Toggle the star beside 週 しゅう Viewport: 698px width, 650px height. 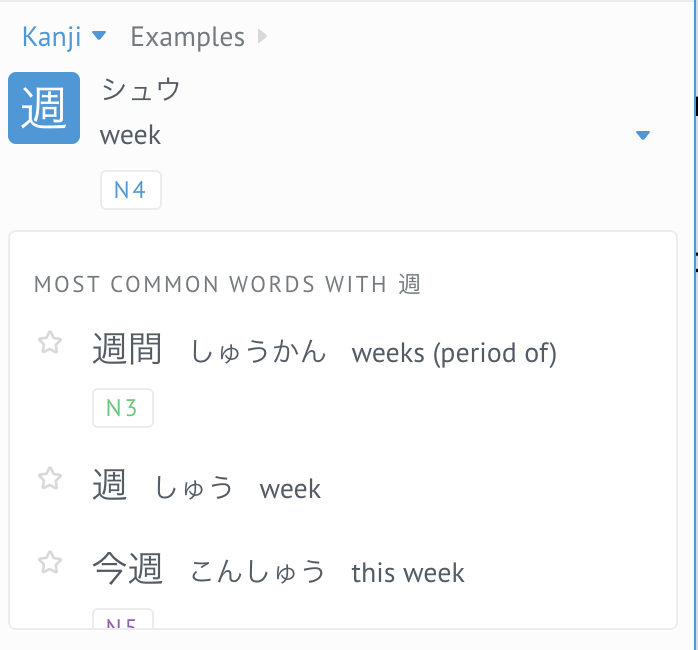coord(50,479)
